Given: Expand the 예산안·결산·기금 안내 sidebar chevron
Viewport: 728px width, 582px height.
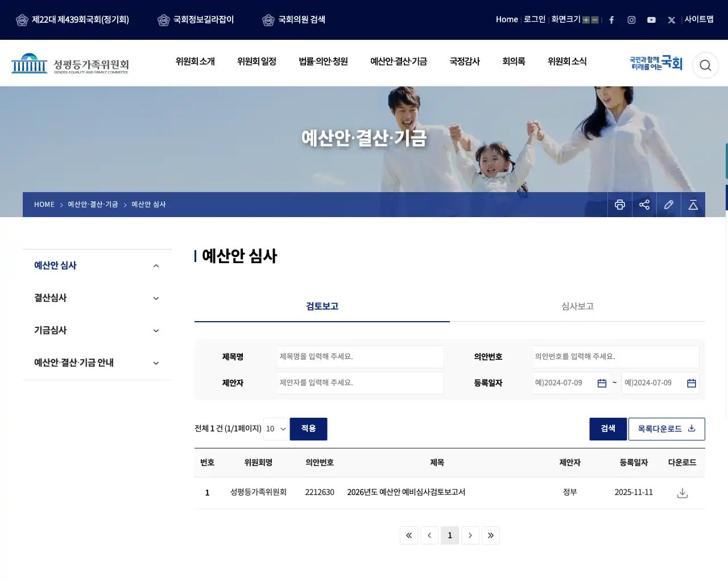Looking at the screenshot, I should (x=156, y=363).
